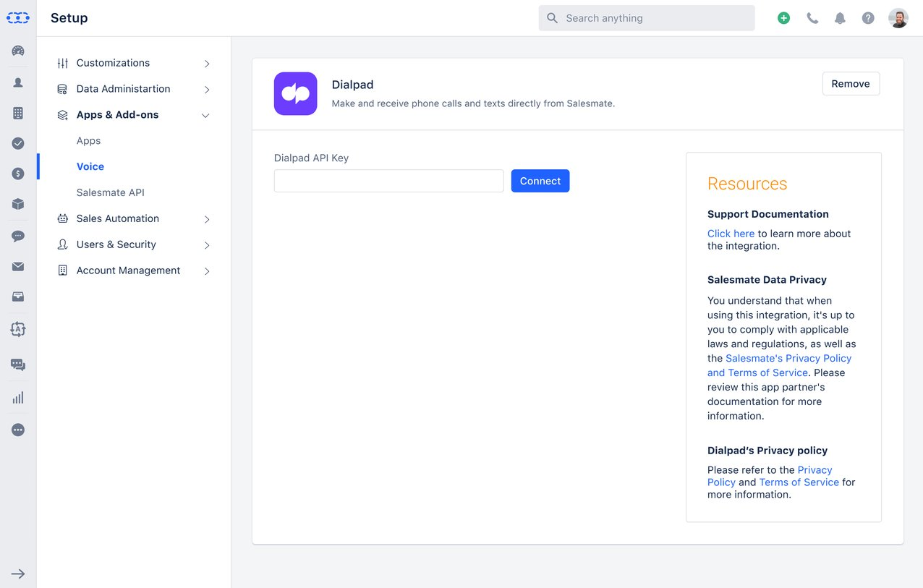The height and width of the screenshot is (588, 923).
Task: Open Reports bar chart icon in sidebar
Action: (18, 397)
